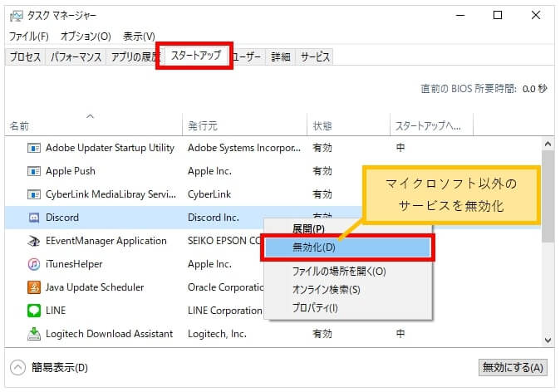
Task: Open the 表示(V) menu
Action: pos(139,36)
